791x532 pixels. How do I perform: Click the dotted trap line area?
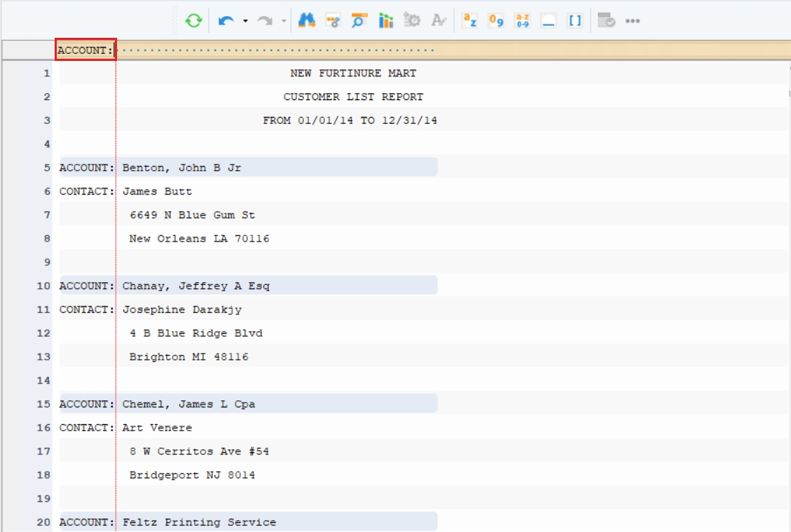click(277, 50)
